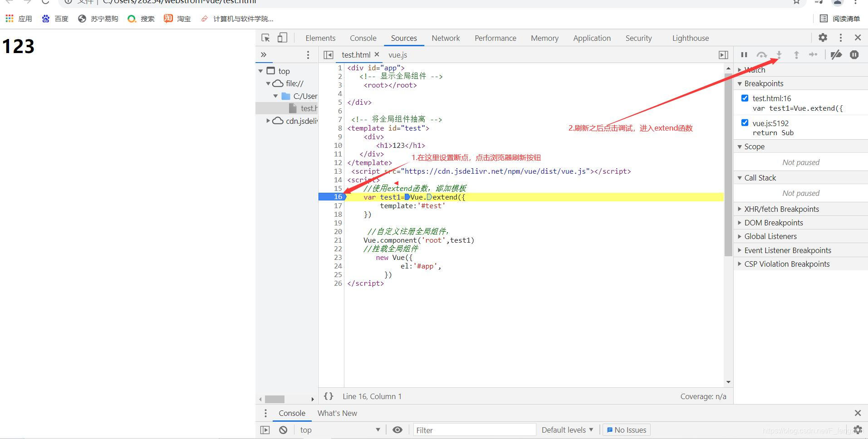Open DevTools three-dot customize menu
This screenshot has width=868, height=439.
tap(841, 38)
